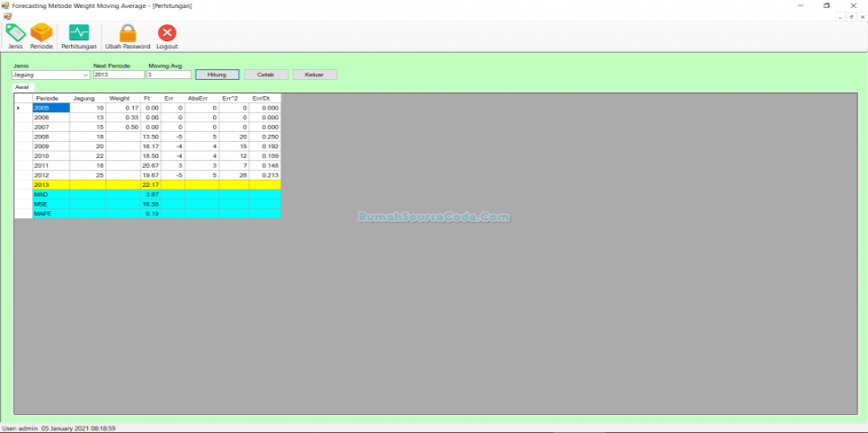This screenshot has height=433, width=868.
Task: Restore the inner Perhitungan child window
Action: (851, 16)
